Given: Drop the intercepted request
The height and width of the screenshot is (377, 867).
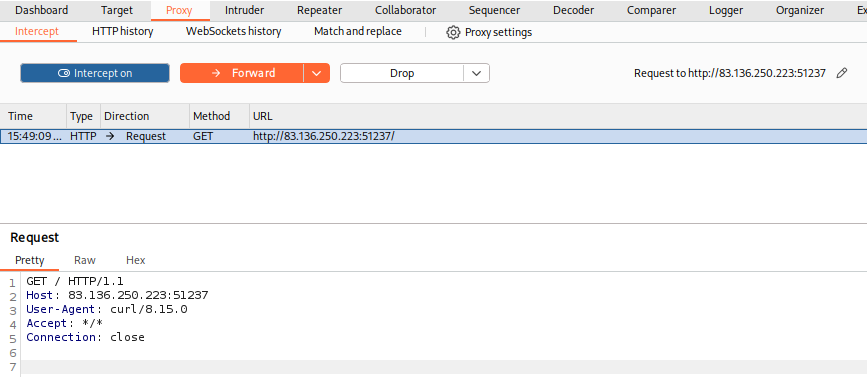Looking at the screenshot, I should (402, 73).
